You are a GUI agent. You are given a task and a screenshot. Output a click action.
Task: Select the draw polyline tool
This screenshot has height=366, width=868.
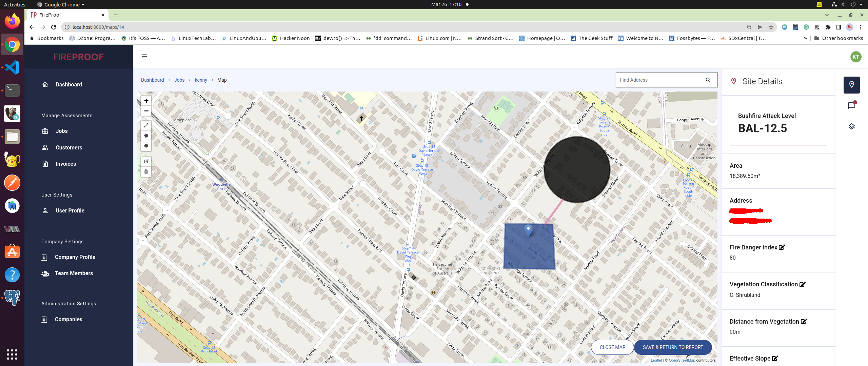click(146, 125)
